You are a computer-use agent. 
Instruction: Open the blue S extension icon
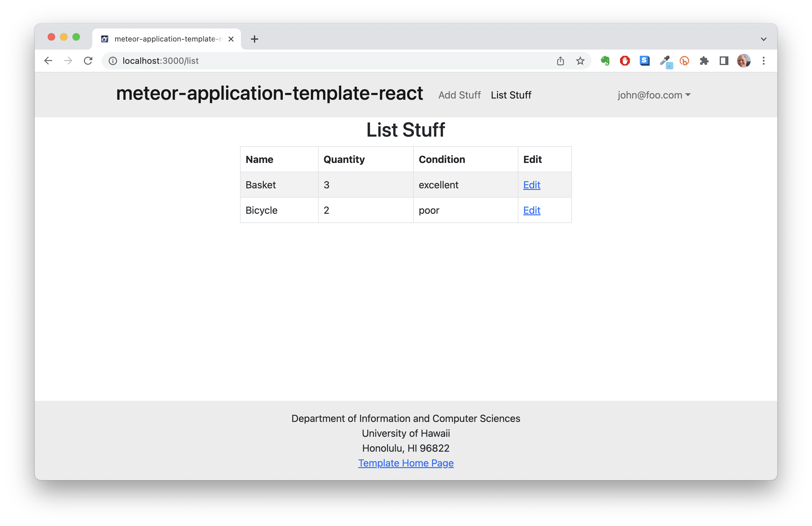coord(644,61)
